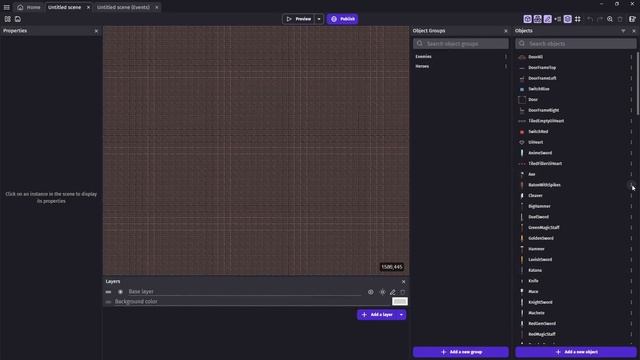Add a new object
The height and width of the screenshot is (360, 640).
click(x=576, y=352)
